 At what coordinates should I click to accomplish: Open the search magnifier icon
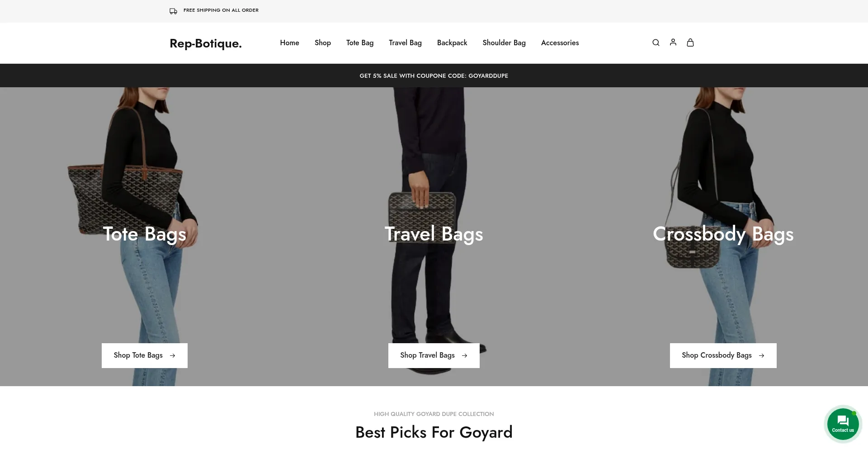tap(656, 43)
